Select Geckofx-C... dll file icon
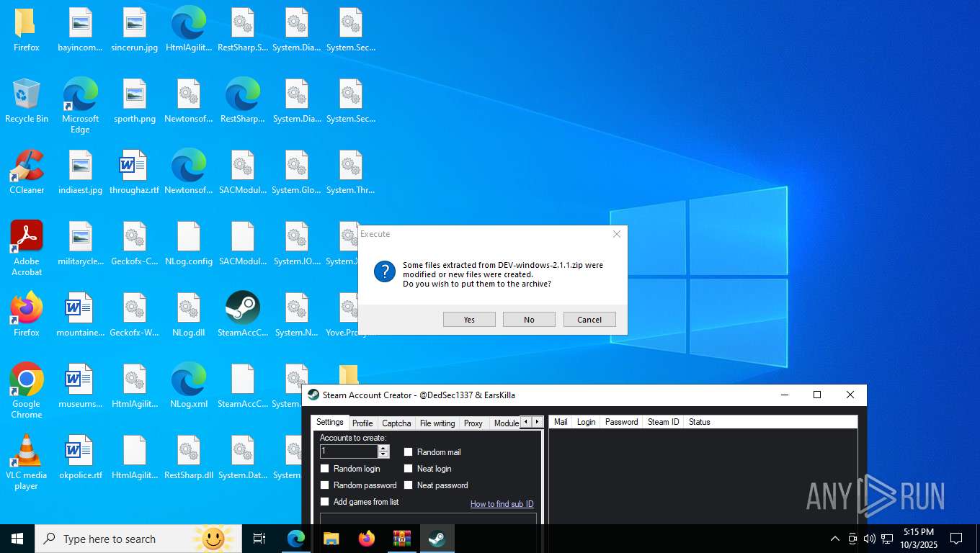 point(135,244)
